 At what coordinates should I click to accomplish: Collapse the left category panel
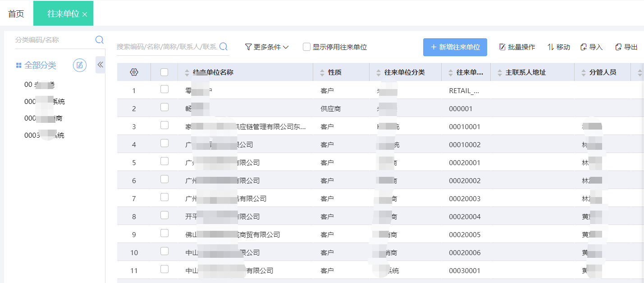point(100,65)
